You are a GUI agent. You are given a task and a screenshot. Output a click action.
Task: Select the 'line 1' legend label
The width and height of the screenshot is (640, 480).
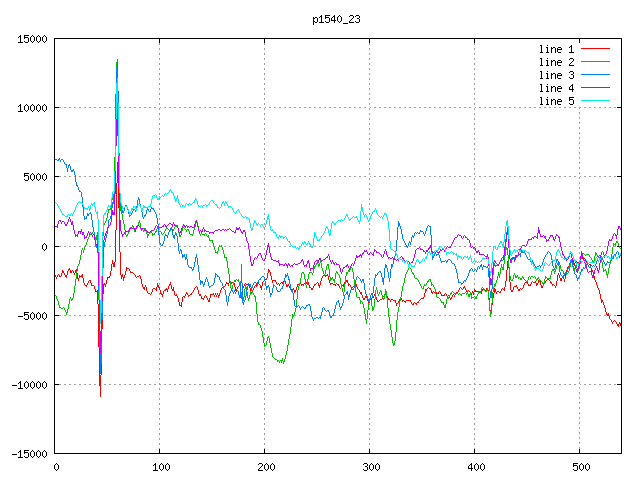557,49
